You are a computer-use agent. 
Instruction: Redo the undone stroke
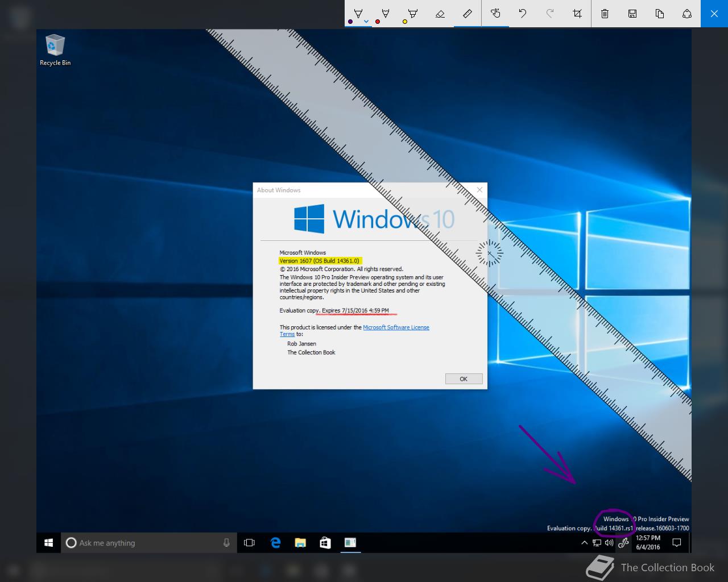click(550, 14)
